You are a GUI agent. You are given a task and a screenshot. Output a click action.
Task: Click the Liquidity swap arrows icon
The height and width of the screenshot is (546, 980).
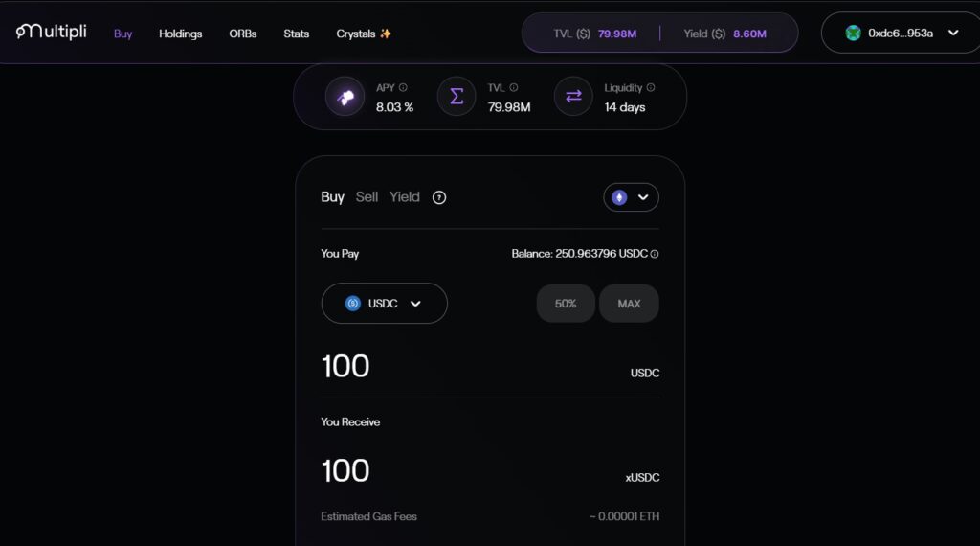(573, 96)
